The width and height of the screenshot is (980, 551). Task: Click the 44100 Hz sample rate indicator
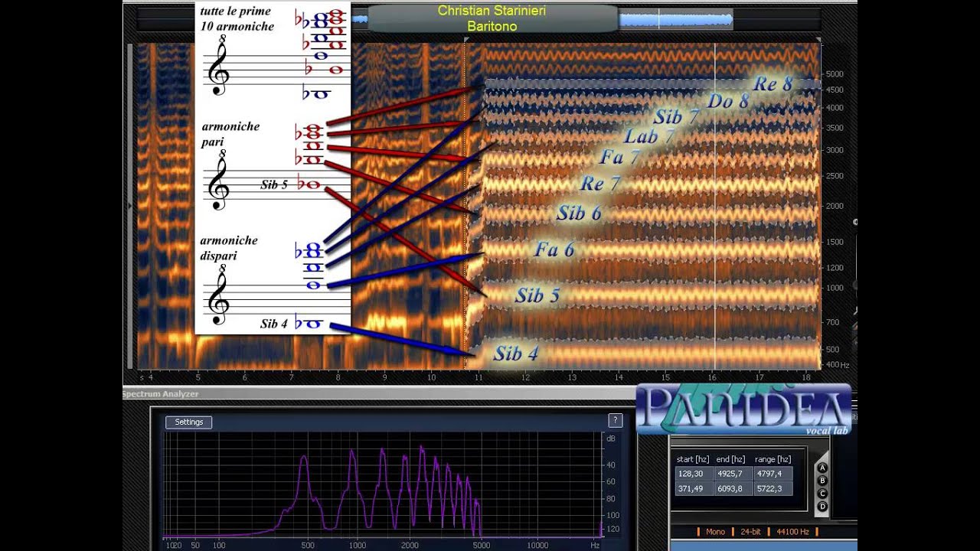(x=791, y=531)
